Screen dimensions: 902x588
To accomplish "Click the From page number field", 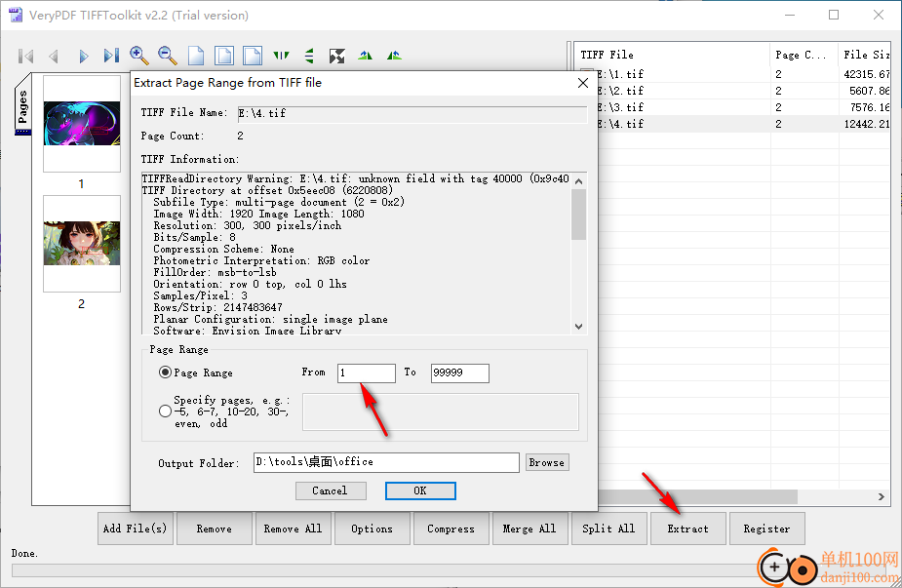I will pyautogui.click(x=367, y=372).
